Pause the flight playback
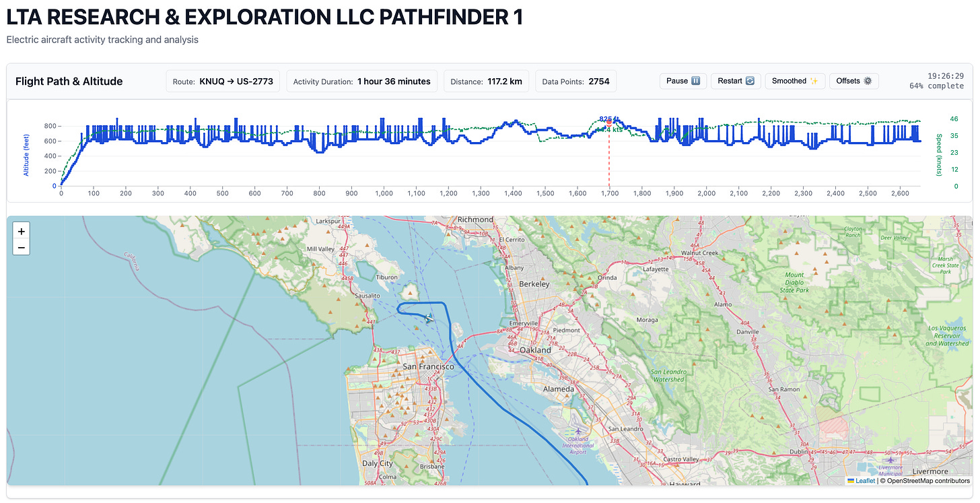The image size is (980, 503). point(683,81)
